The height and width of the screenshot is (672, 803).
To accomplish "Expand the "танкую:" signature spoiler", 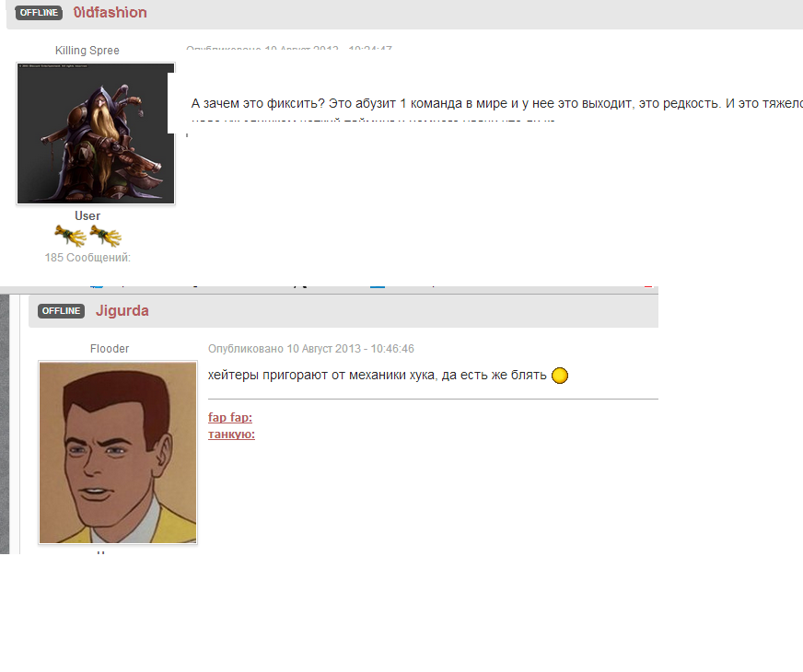I will pos(231,434).
